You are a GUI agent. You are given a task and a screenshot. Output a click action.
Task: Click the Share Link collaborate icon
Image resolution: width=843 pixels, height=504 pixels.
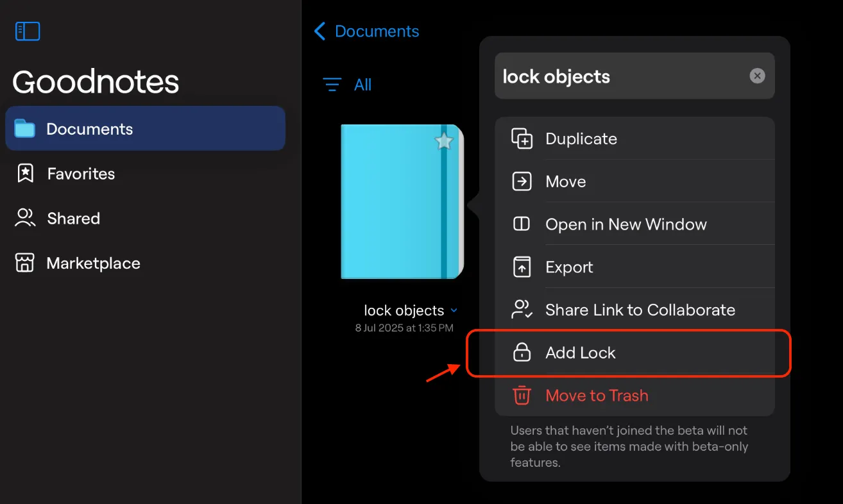click(522, 310)
